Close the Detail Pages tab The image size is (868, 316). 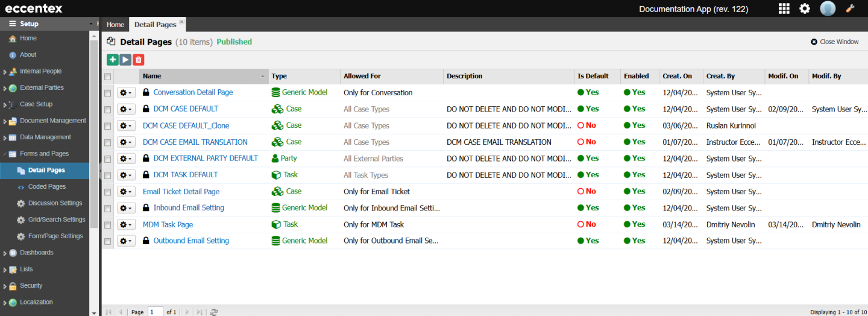point(181,21)
